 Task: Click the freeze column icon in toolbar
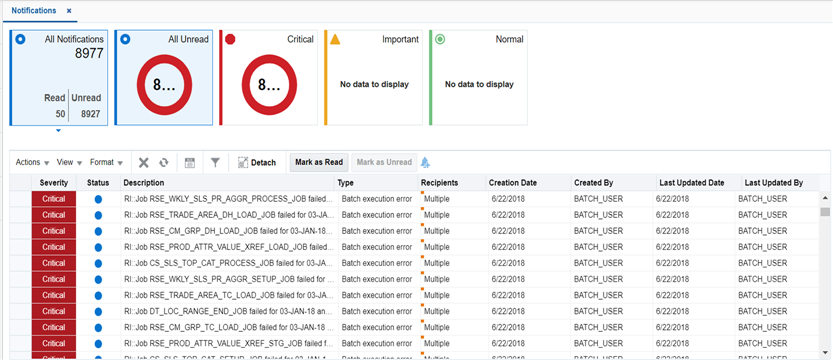coord(190,162)
